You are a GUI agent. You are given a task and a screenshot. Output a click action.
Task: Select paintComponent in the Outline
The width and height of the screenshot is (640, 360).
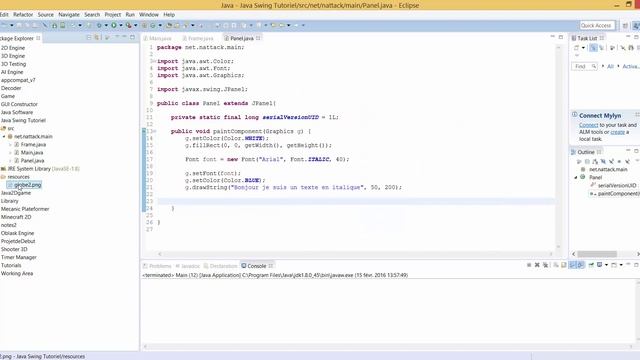tap(615, 193)
